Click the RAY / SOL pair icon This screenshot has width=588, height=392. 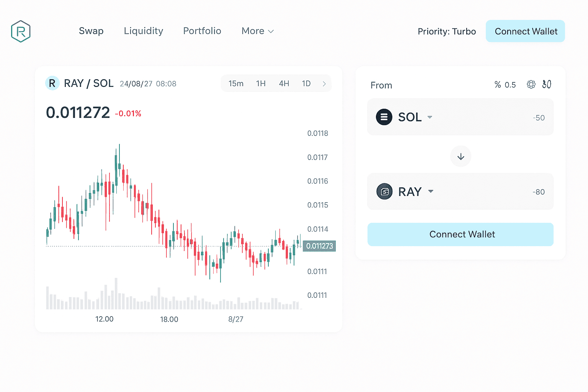(x=52, y=83)
